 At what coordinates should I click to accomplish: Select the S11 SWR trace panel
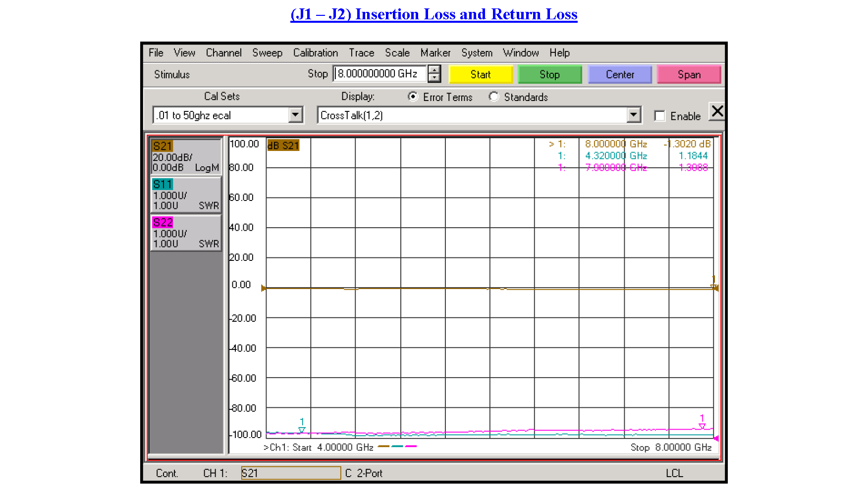(186, 195)
